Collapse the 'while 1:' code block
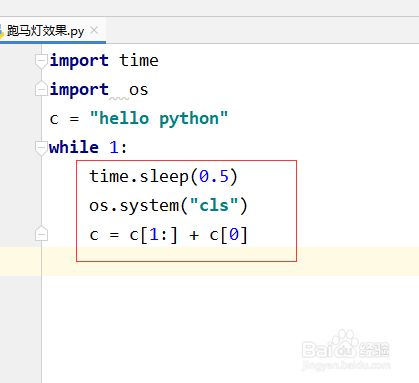419x383 pixels. [x=41, y=148]
